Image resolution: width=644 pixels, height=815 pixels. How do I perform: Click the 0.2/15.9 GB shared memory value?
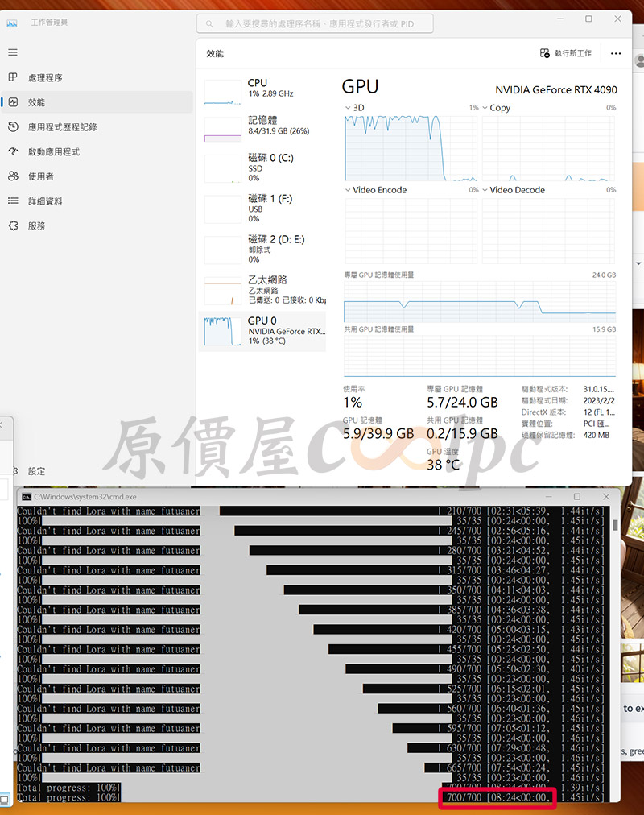[x=462, y=433]
